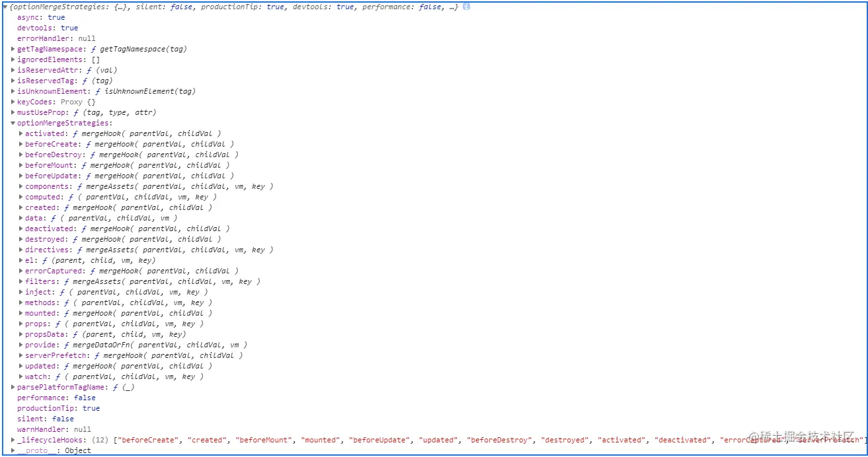Expand the isReservedAttr function
868x457 pixels.
13,70
